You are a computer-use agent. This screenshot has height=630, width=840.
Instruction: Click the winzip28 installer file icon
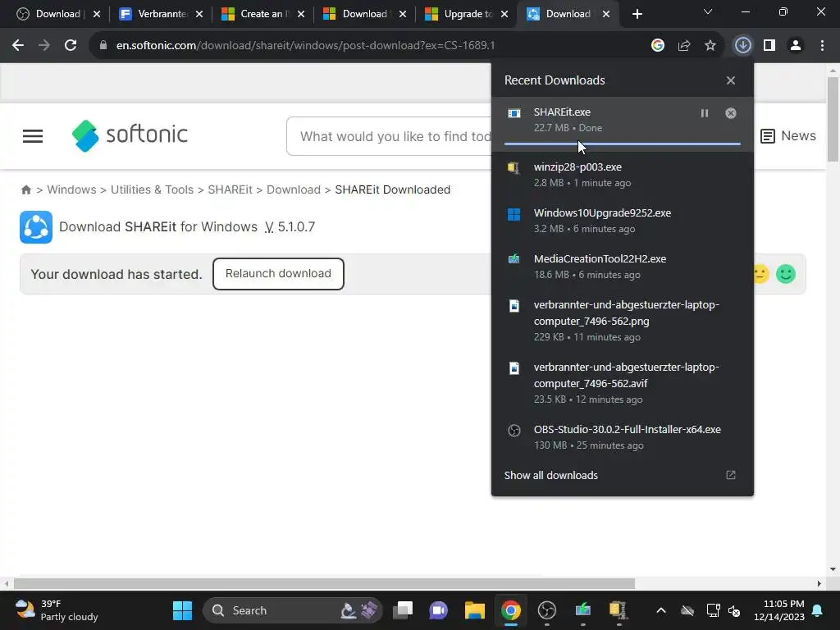(x=514, y=168)
